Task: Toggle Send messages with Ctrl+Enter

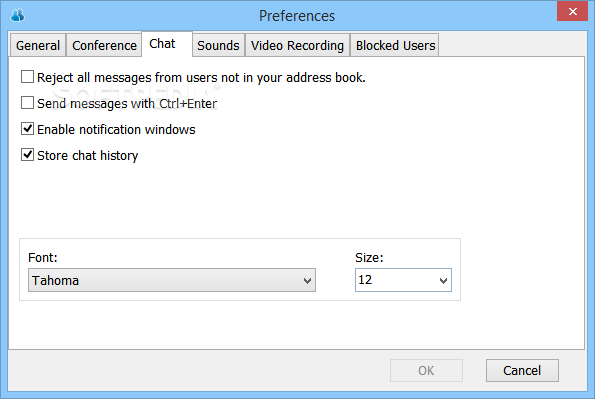Action: [x=27, y=103]
